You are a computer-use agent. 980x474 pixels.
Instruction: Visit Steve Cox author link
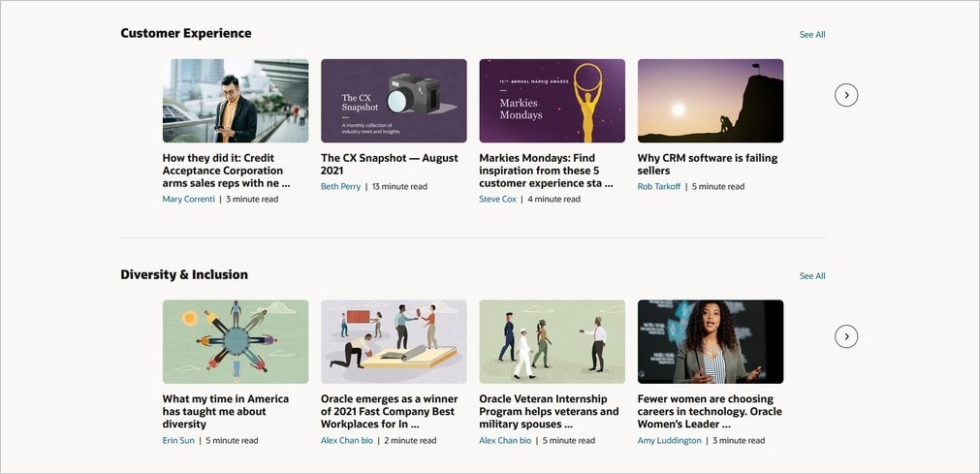(497, 200)
